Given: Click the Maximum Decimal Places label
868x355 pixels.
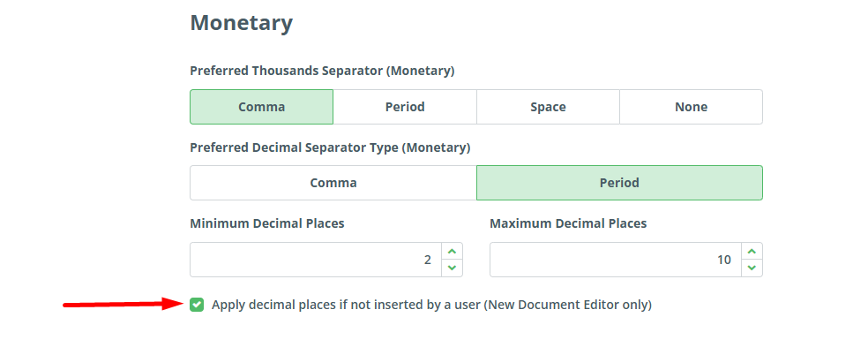Looking at the screenshot, I should [568, 223].
